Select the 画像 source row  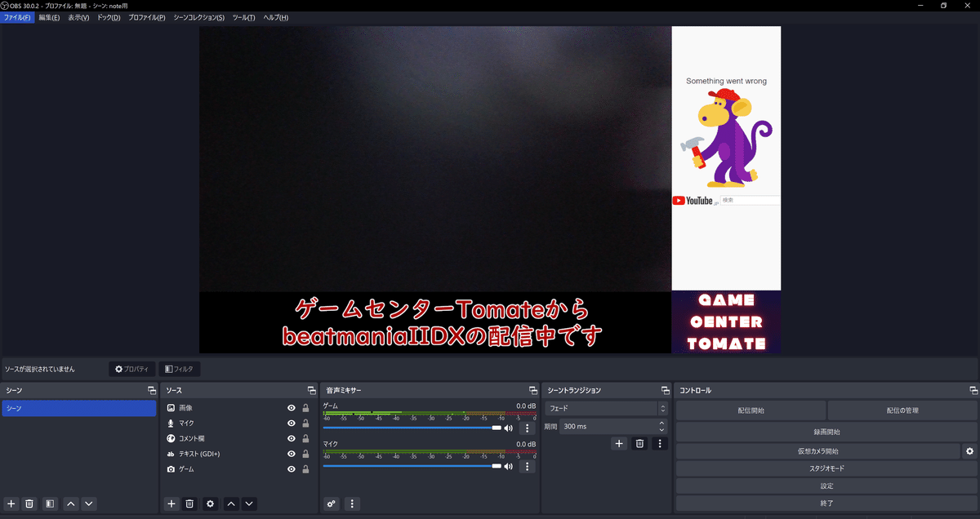click(238, 408)
